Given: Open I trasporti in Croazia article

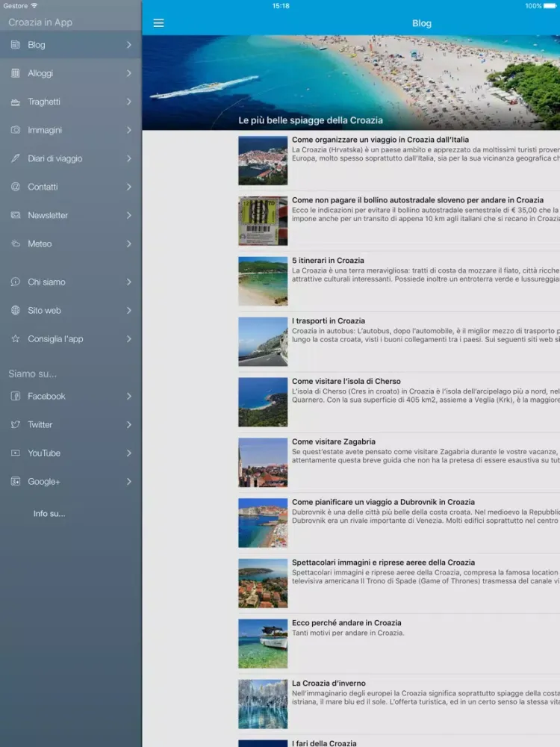Looking at the screenshot, I should click(x=399, y=342).
